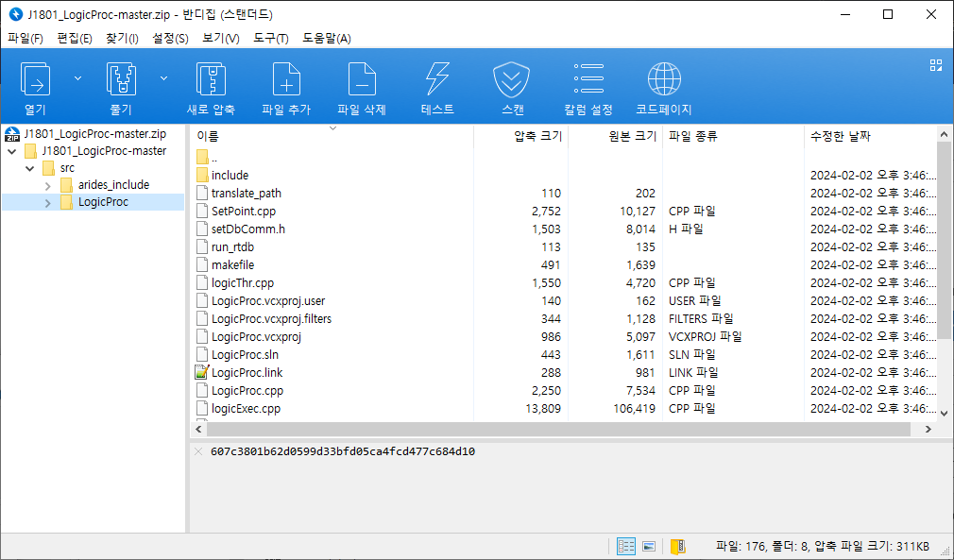Sort by 압축 크기 column header
The image size is (954, 560).
pyautogui.click(x=537, y=136)
